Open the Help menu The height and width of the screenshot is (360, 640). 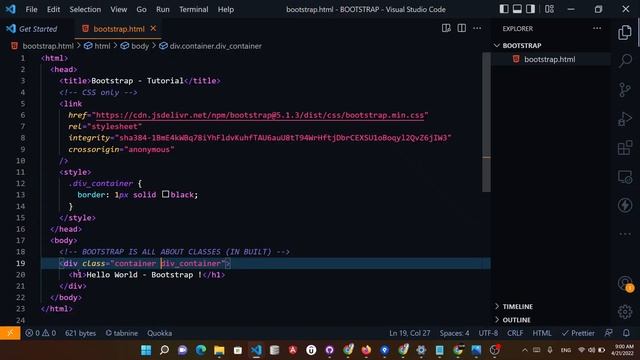pyautogui.click(x=225, y=9)
